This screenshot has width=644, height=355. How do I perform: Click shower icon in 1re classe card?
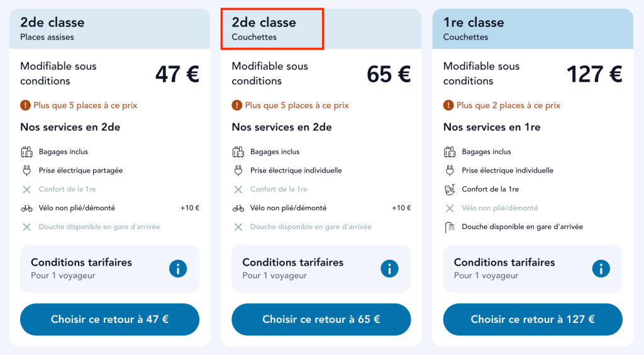click(450, 227)
